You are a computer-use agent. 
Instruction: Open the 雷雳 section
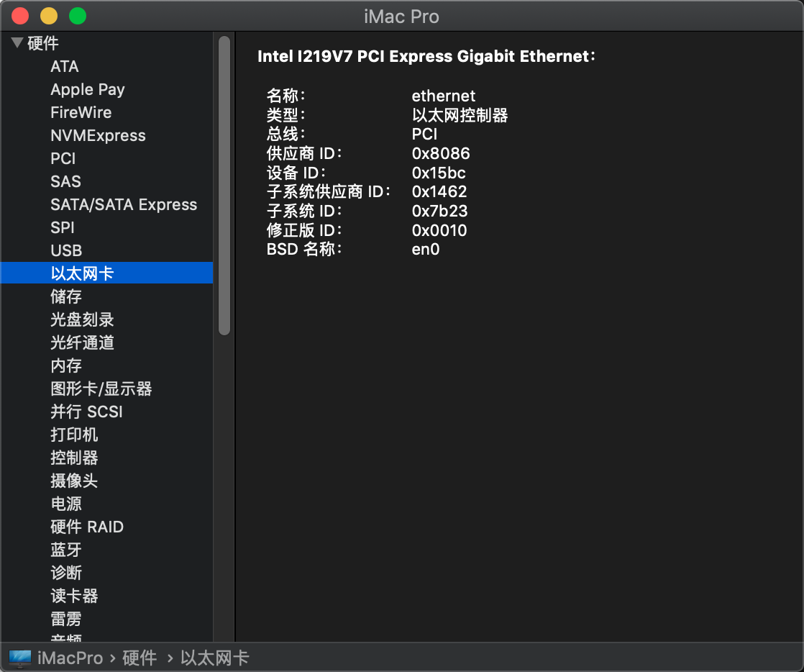pos(66,619)
